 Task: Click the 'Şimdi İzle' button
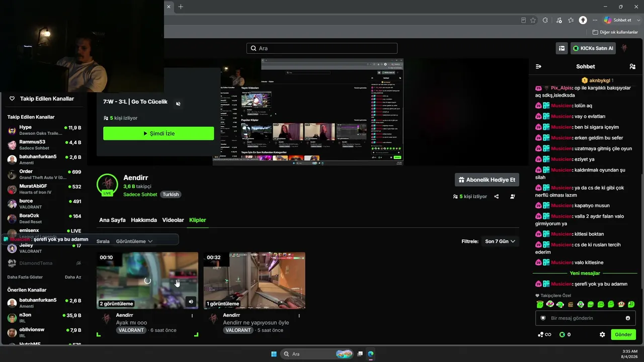[x=158, y=134]
